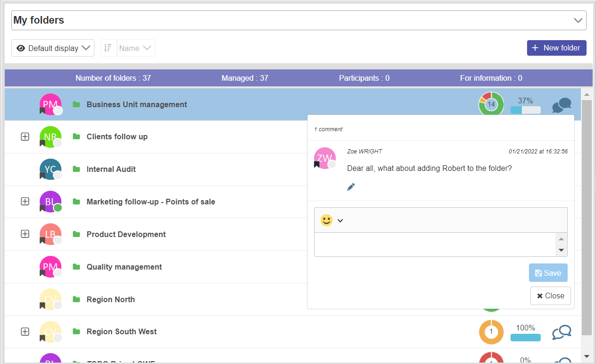This screenshot has width=596, height=364.
Task: Open the Name sort dropdown
Action: (x=136, y=48)
